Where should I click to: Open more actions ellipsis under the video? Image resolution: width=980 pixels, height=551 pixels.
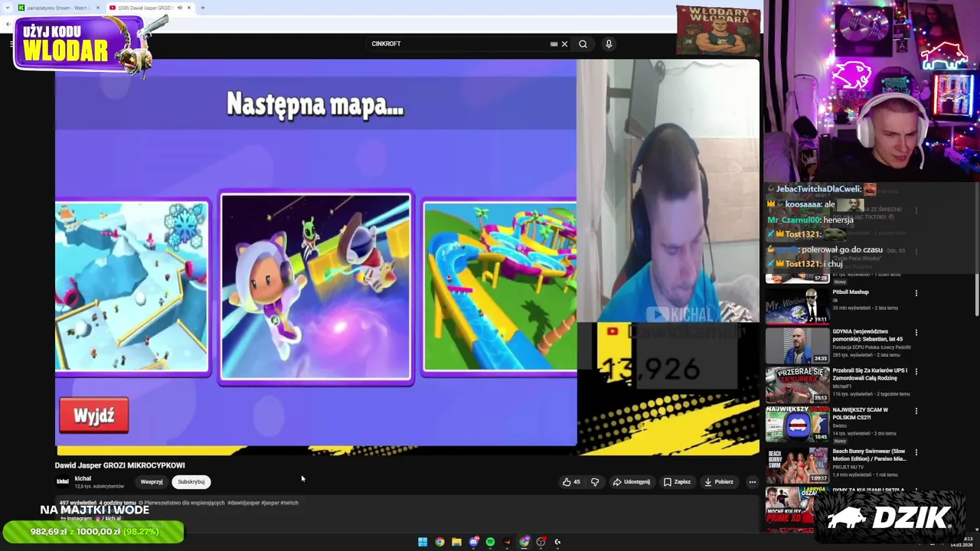(753, 481)
